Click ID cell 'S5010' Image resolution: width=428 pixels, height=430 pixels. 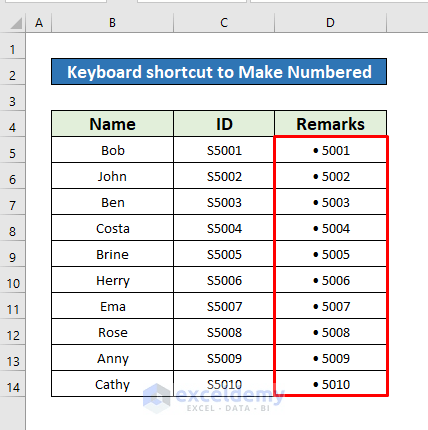pos(224,384)
